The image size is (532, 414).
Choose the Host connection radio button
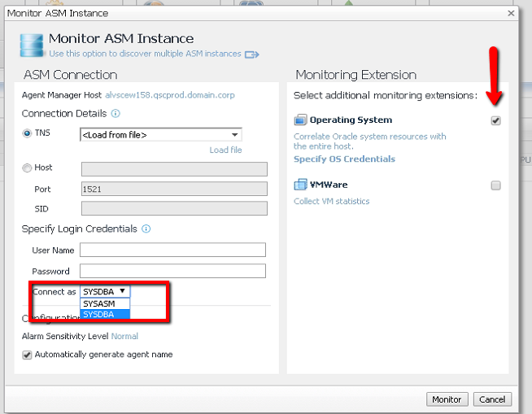[x=27, y=168]
